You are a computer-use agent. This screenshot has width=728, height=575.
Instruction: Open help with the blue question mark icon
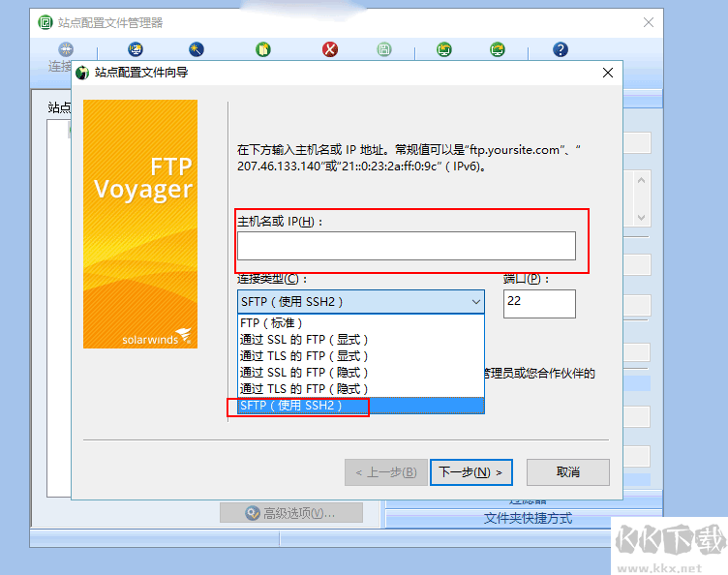(x=561, y=49)
